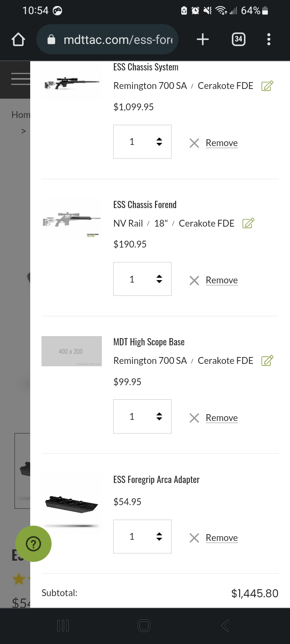The image size is (290, 644).
Task: Open the site hamburger menu
Action: (20, 79)
